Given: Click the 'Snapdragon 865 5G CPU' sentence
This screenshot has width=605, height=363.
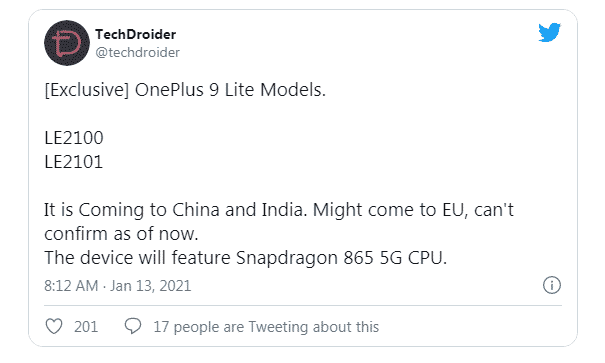Looking at the screenshot, I should click(341, 258).
